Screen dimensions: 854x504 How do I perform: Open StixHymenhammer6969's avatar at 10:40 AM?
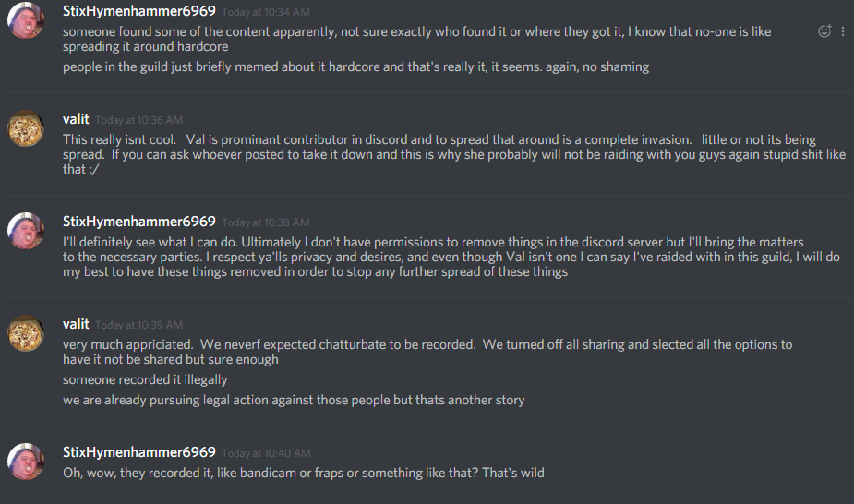click(x=26, y=462)
